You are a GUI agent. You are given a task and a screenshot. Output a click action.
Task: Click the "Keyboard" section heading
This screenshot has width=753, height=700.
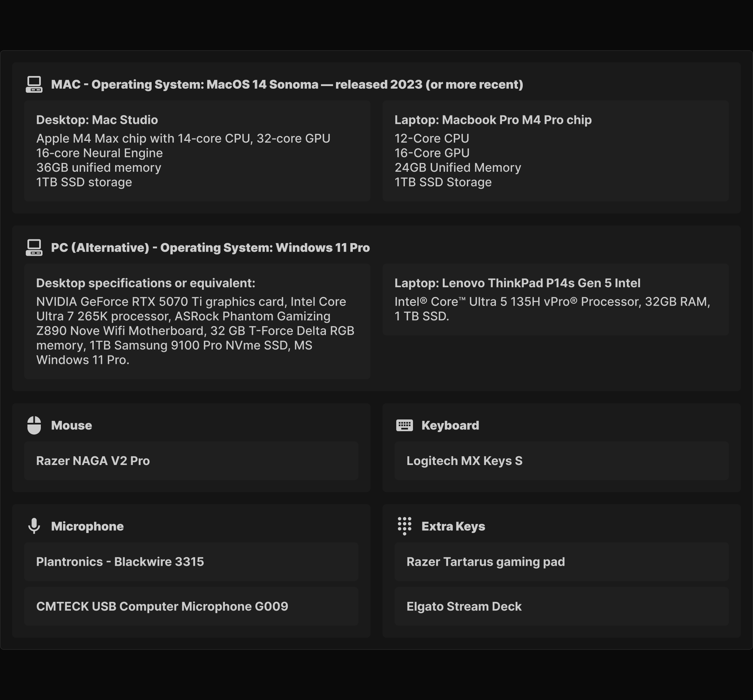[x=450, y=425]
